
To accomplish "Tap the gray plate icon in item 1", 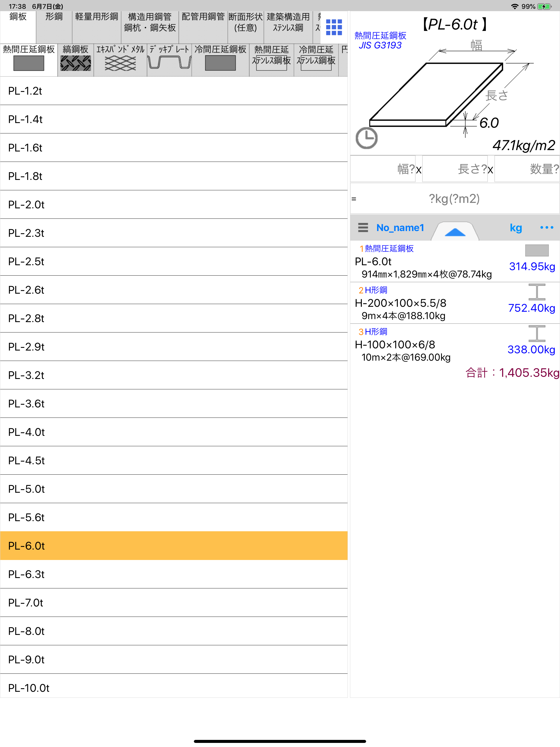I will (x=537, y=250).
